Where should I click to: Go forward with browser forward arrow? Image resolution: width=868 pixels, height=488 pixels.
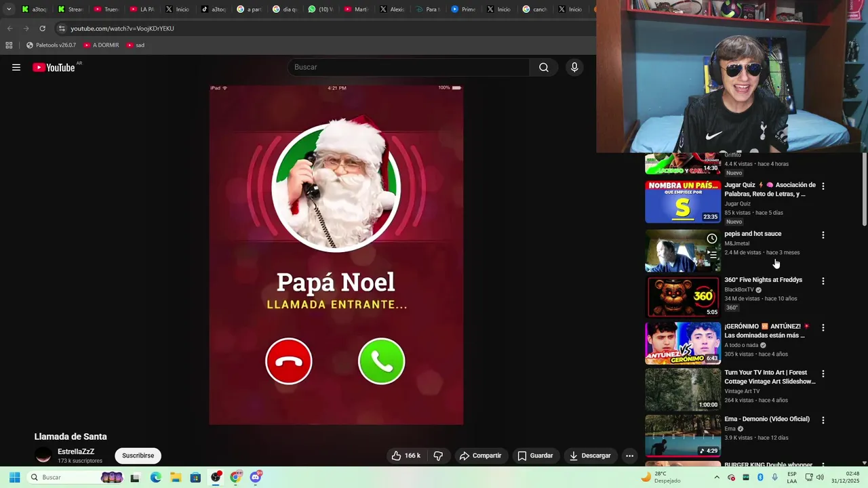point(26,28)
